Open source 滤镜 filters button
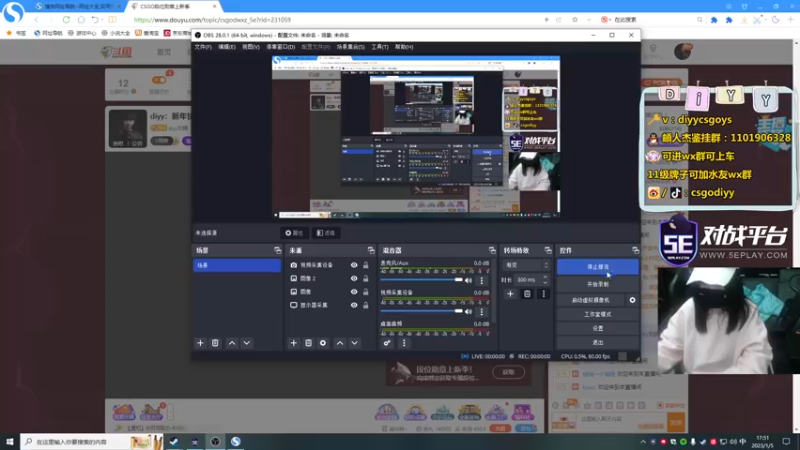 tap(326, 233)
